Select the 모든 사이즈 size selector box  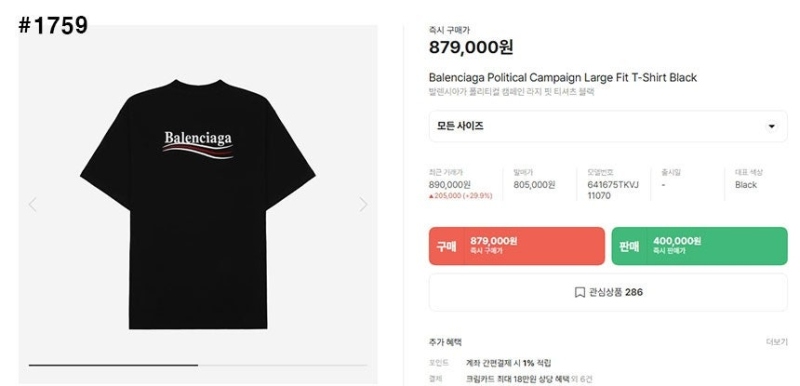[608, 126]
